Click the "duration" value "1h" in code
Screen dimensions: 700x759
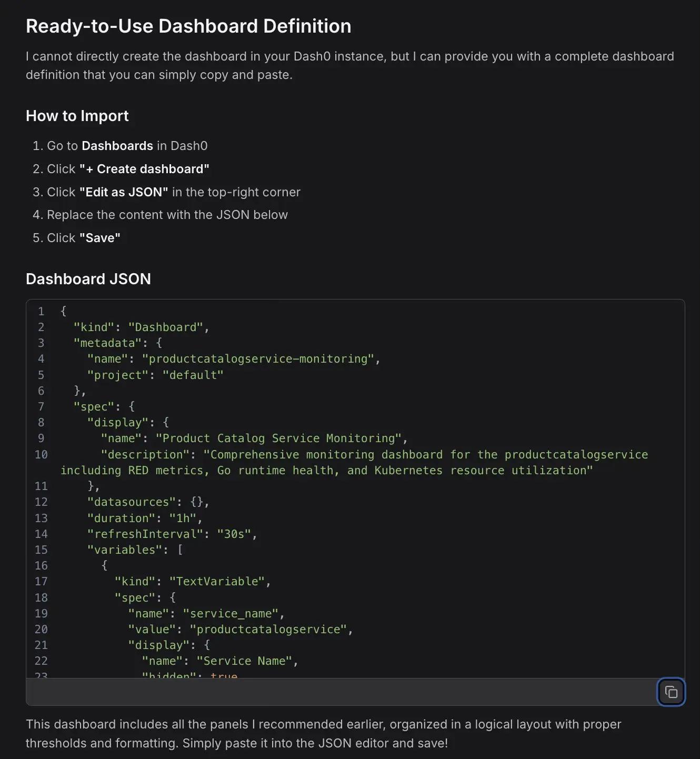tap(183, 518)
